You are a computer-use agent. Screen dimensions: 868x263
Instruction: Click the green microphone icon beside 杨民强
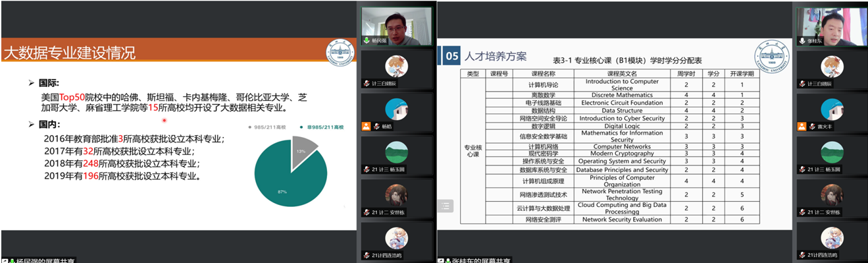pos(367,40)
